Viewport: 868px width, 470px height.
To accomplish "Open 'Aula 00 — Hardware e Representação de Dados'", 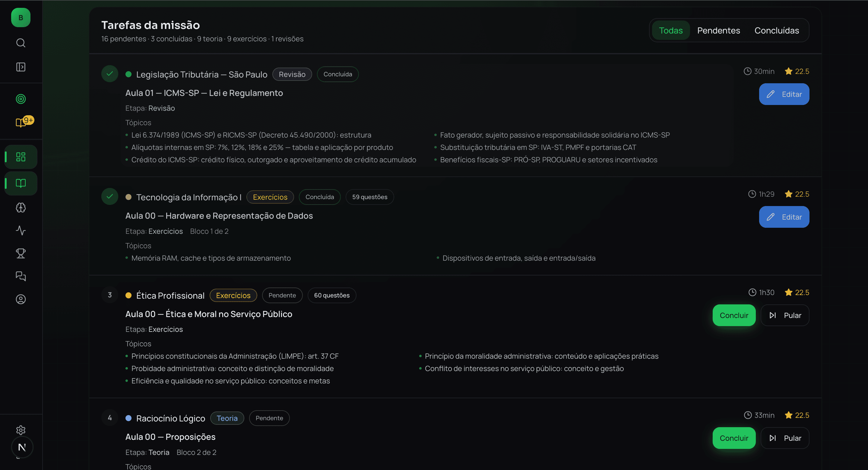I will point(219,216).
